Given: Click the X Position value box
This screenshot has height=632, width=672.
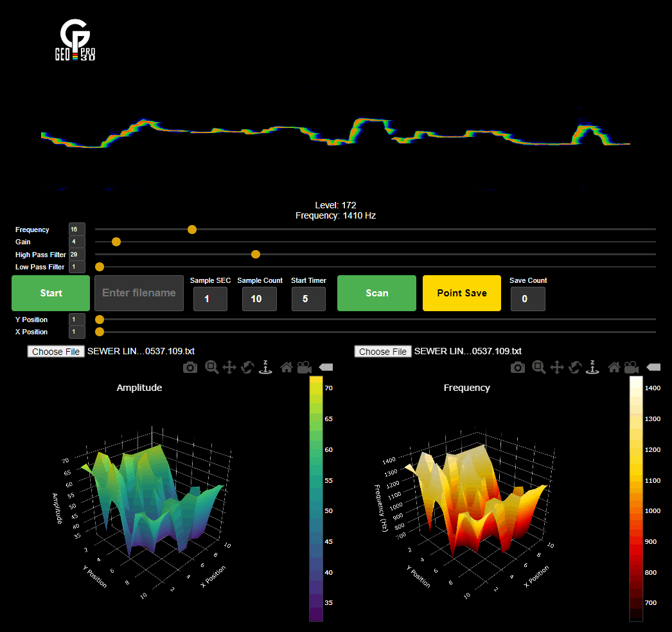Looking at the screenshot, I should point(77,332).
